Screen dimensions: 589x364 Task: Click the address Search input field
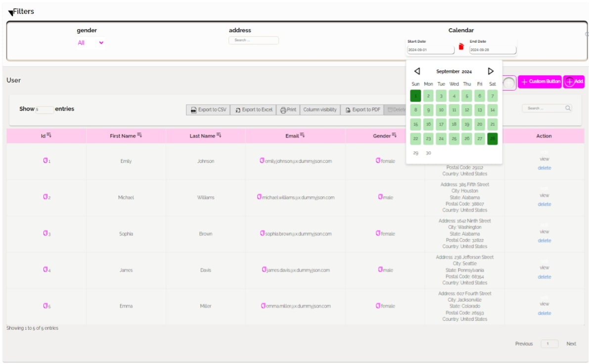(x=254, y=40)
